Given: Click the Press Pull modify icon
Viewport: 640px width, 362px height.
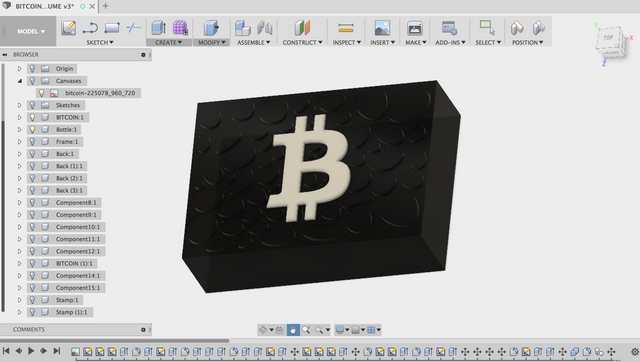Looking at the screenshot, I should click(211, 28).
